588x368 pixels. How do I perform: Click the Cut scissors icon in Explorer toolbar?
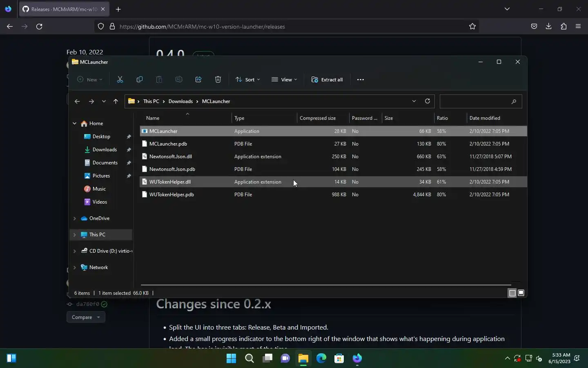pos(120,80)
